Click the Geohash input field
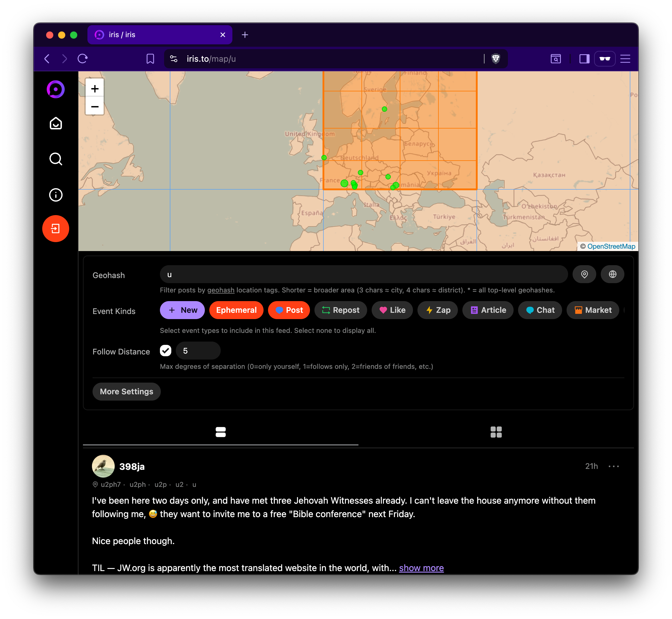Viewport: 672px width, 619px height. click(x=364, y=274)
